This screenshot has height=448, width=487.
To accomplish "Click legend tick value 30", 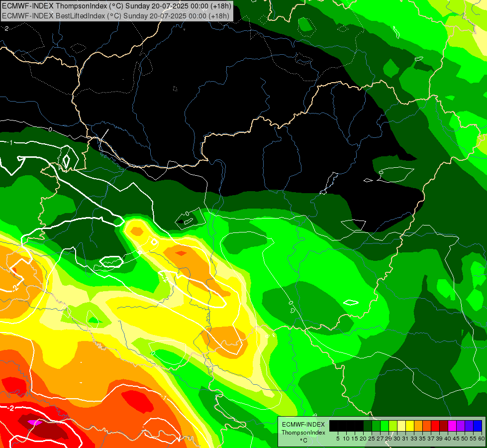I will coord(397,439).
